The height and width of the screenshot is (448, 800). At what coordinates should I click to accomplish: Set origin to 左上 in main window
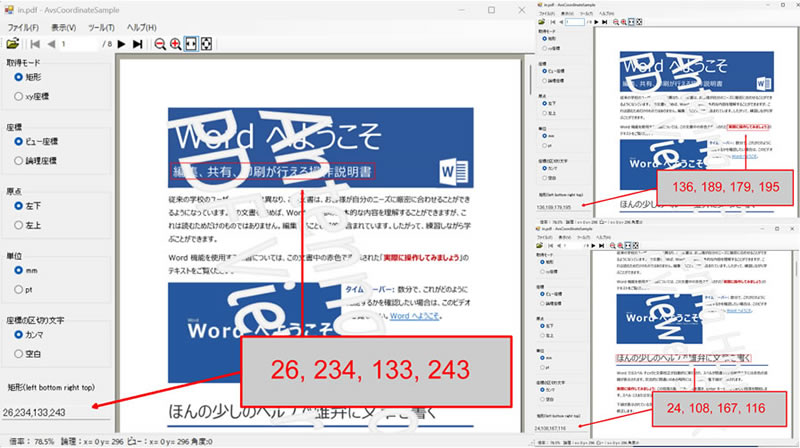pyautogui.click(x=28, y=225)
